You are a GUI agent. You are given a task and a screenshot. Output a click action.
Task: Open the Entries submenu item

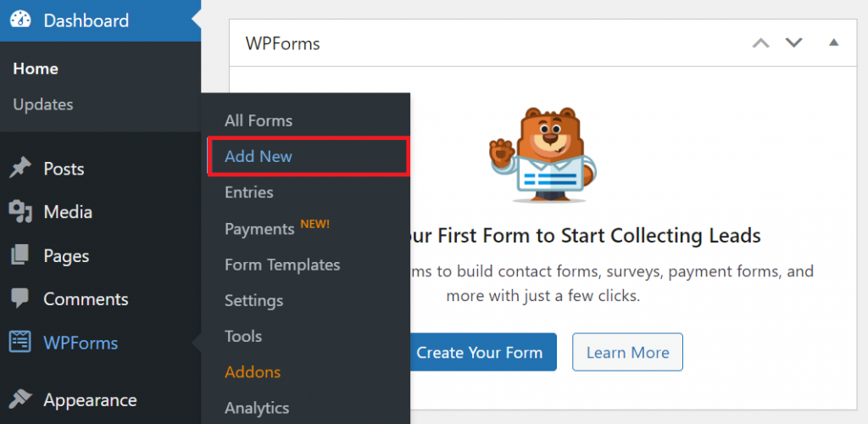[249, 192]
